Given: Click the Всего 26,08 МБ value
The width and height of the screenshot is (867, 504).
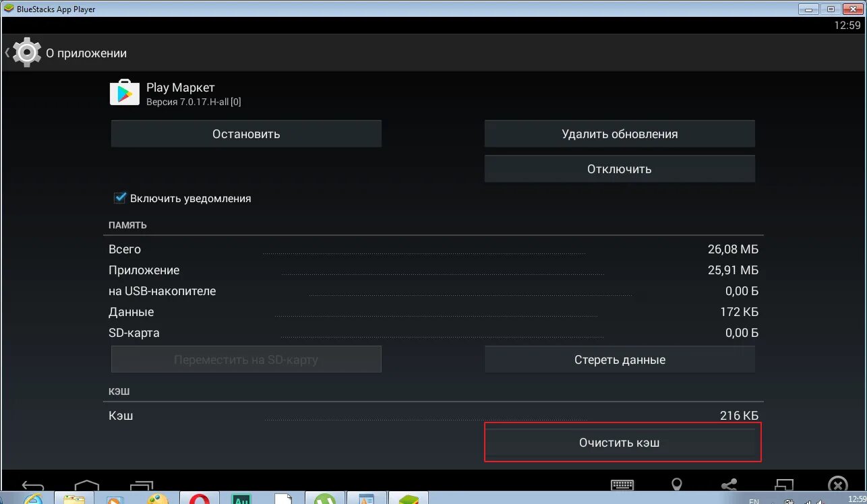Looking at the screenshot, I should coord(733,249).
